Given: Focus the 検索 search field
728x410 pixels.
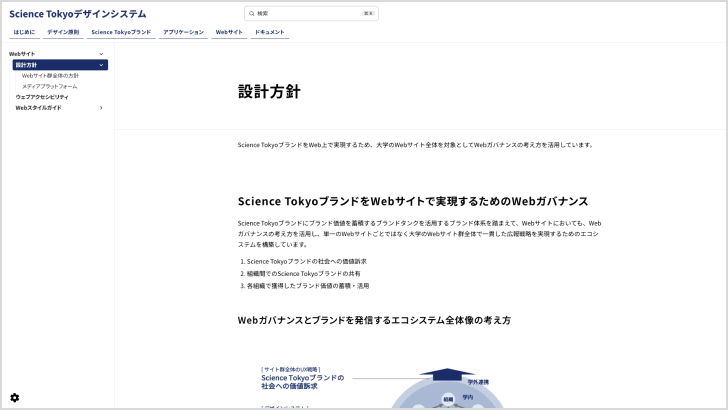Looking at the screenshot, I should [310, 14].
